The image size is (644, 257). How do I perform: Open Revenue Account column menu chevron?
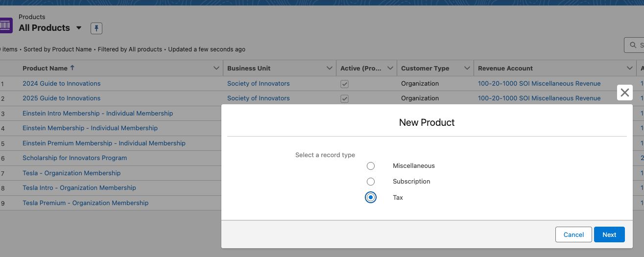(630, 68)
